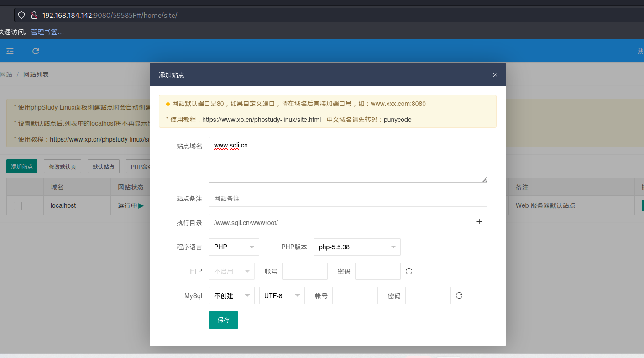
Task: Tick the localhost row checkbox
Action: [x=18, y=206]
